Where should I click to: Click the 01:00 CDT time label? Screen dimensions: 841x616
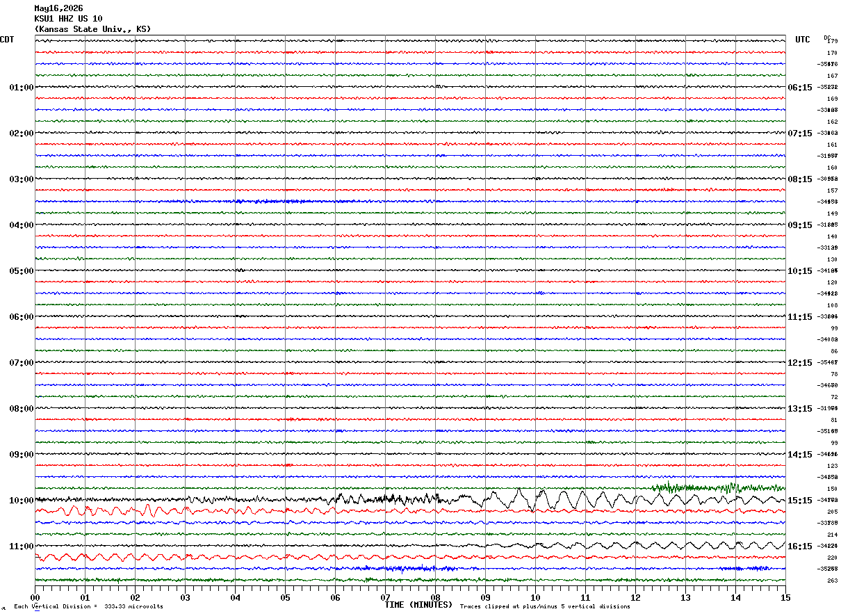(21, 88)
